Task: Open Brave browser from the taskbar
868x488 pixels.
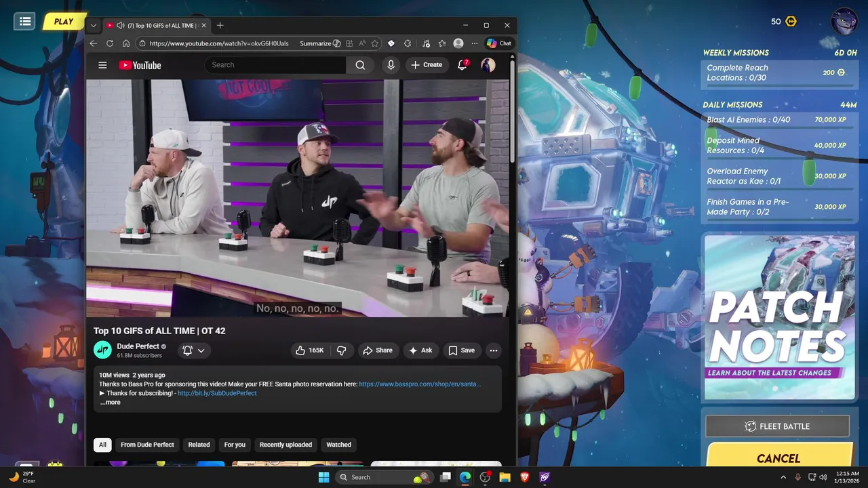Action: pyautogui.click(x=524, y=477)
